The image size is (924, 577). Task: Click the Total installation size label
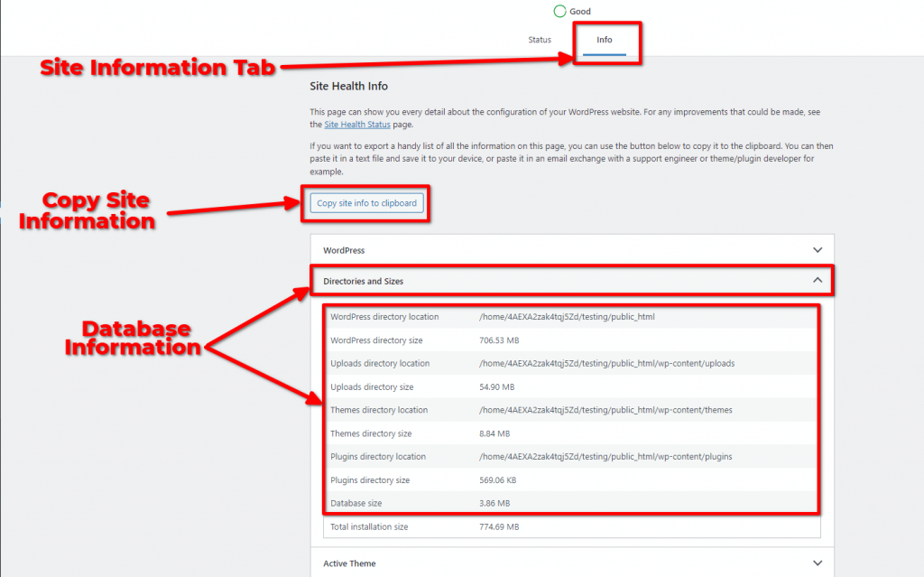point(369,526)
